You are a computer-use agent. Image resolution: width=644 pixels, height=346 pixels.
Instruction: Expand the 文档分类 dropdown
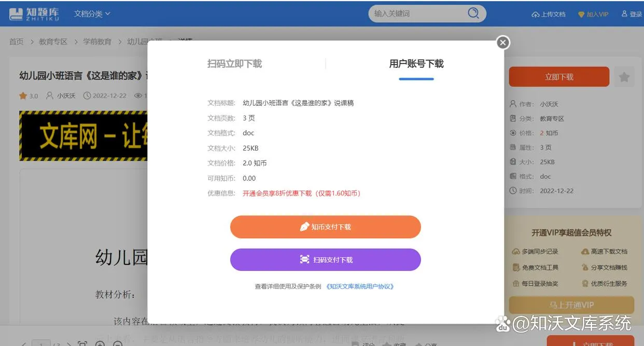[x=92, y=14]
